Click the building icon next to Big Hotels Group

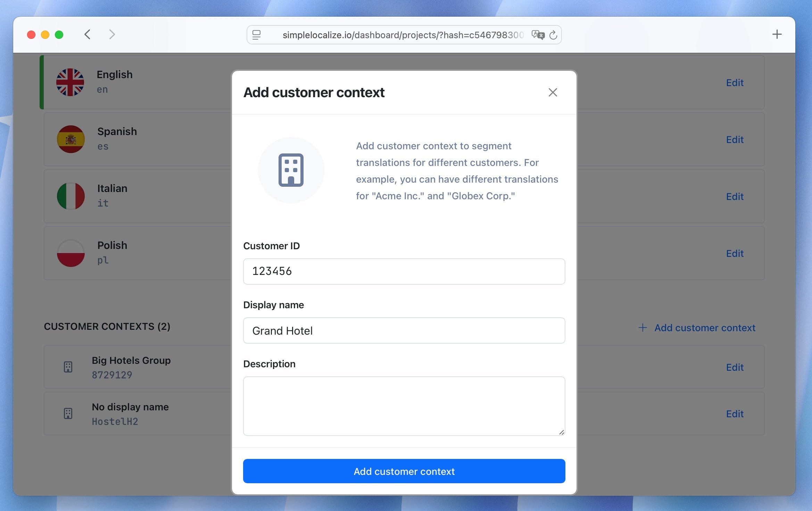(x=68, y=367)
